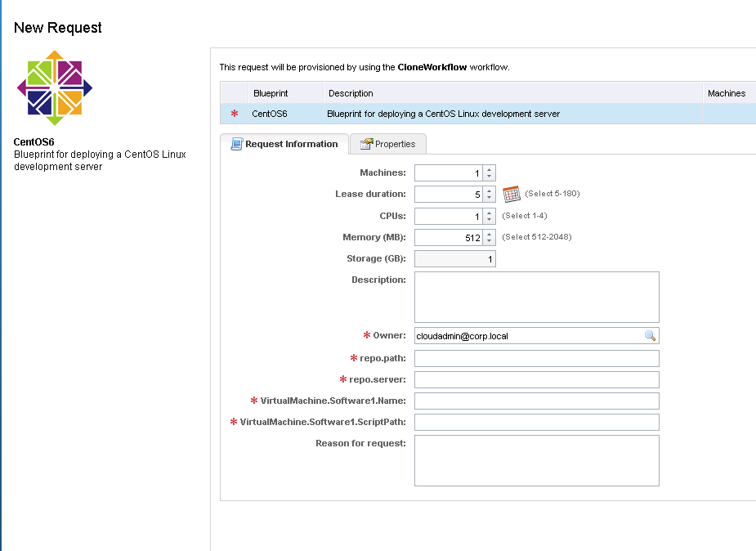Increase Machines count with the up arrow
This screenshot has width=756, height=551.
(489, 169)
